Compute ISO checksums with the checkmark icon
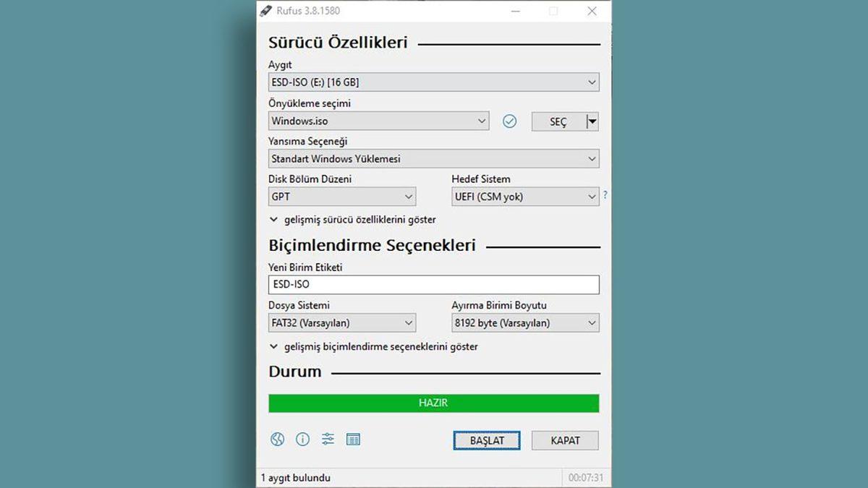Viewport: 868px width, 488px height. pos(510,121)
